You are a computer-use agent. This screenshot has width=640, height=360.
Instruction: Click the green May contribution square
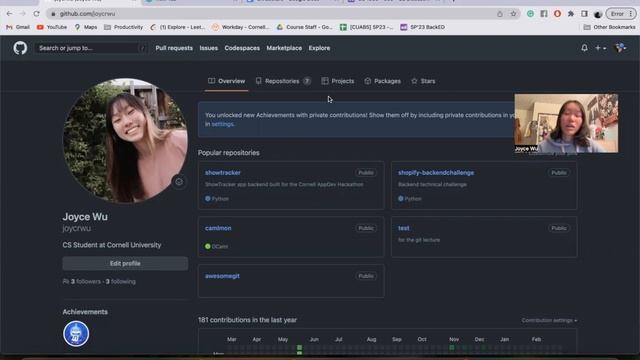(299, 347)
